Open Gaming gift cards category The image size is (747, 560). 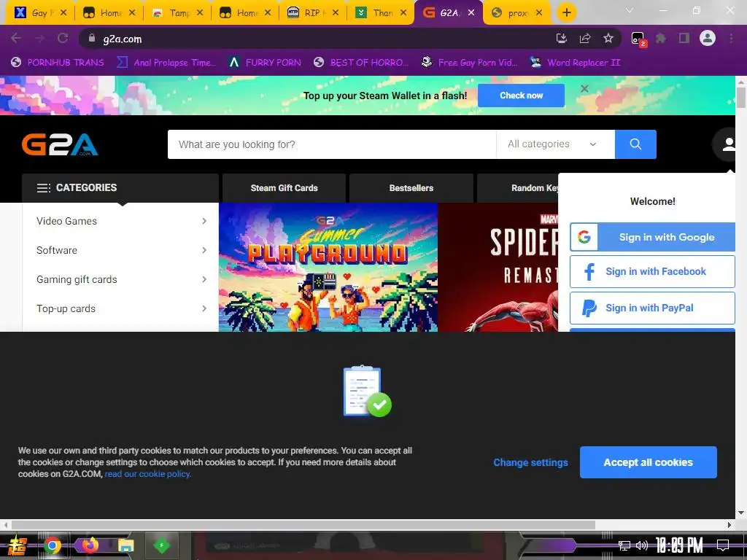77,279
